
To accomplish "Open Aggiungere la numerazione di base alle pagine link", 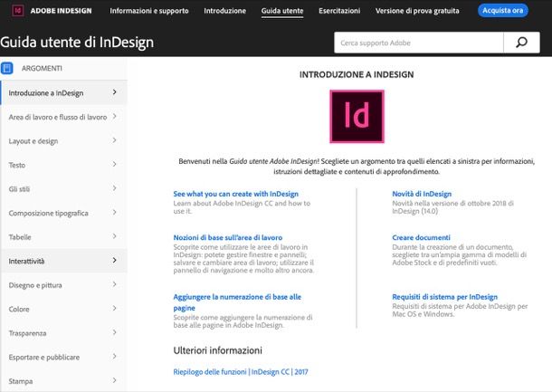I will tap(237, 302).
